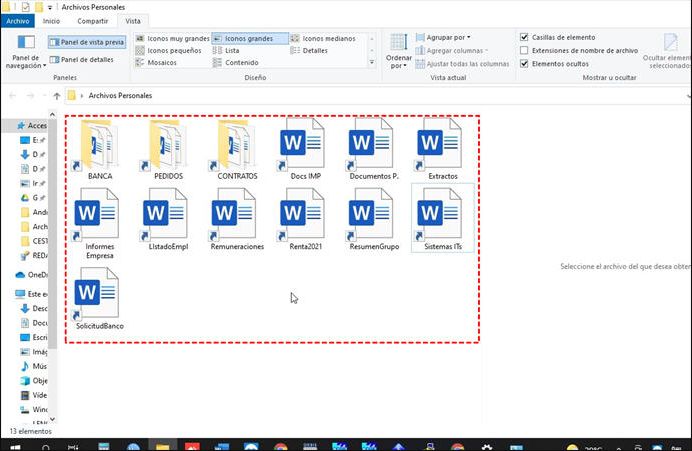Select the Informes Empresa document

pos(100,224)
